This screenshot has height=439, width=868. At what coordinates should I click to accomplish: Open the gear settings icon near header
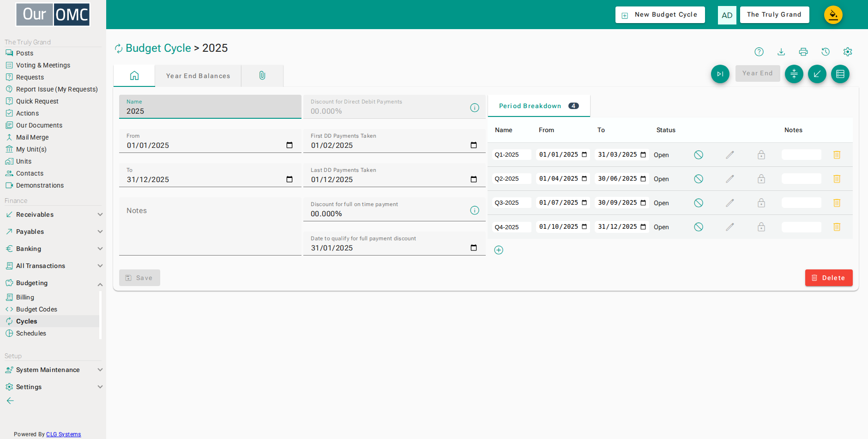(x=848, y=52)
